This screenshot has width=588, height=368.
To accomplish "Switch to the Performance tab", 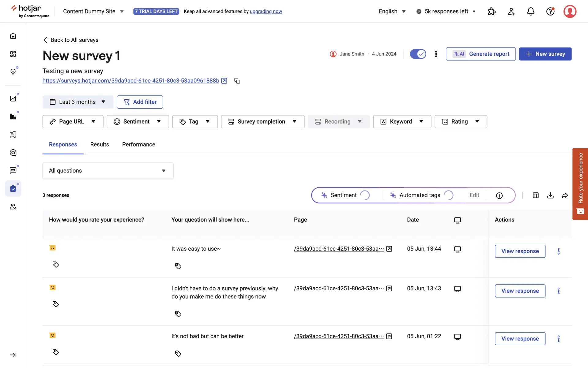I will tap(138, 144).
